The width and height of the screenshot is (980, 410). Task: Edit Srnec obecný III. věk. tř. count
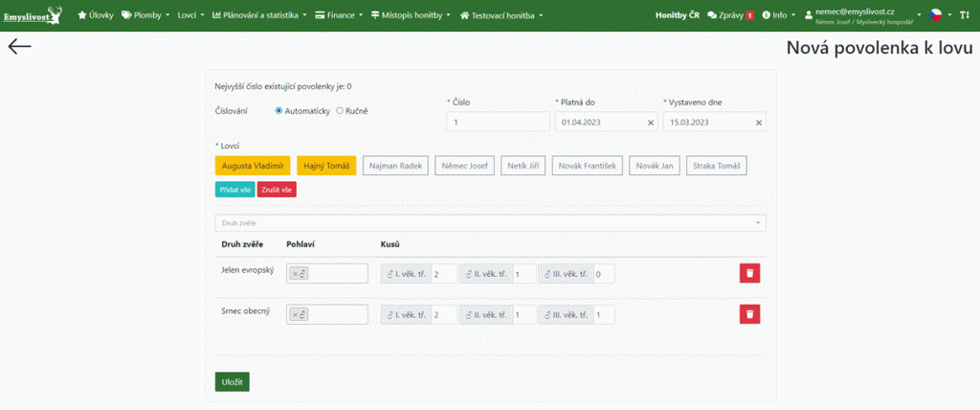click(604, 315)
